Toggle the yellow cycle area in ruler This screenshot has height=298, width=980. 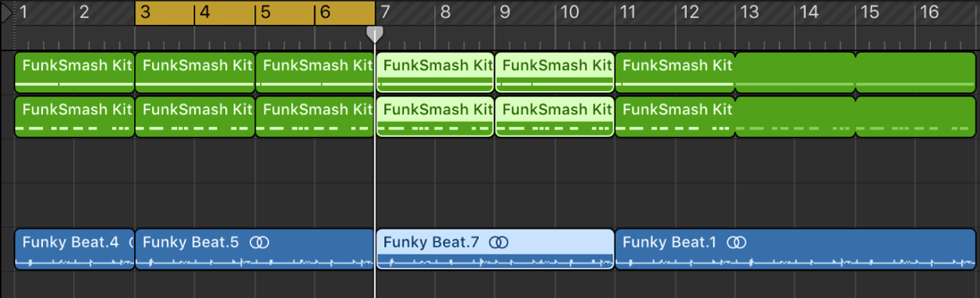tap(255, 13)
